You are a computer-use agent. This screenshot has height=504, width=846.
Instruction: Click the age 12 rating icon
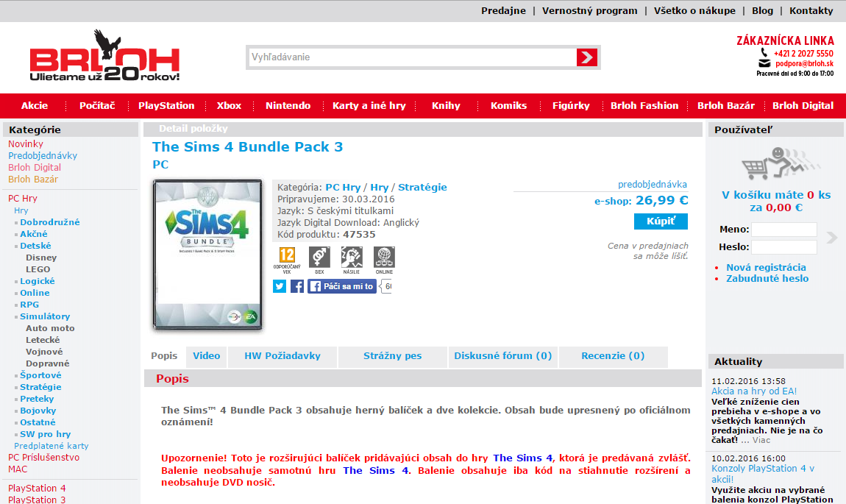(x=288, y=258)
